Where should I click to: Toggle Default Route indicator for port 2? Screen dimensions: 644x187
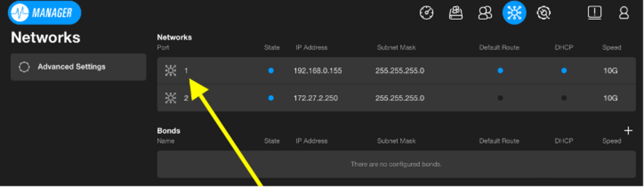500,98
